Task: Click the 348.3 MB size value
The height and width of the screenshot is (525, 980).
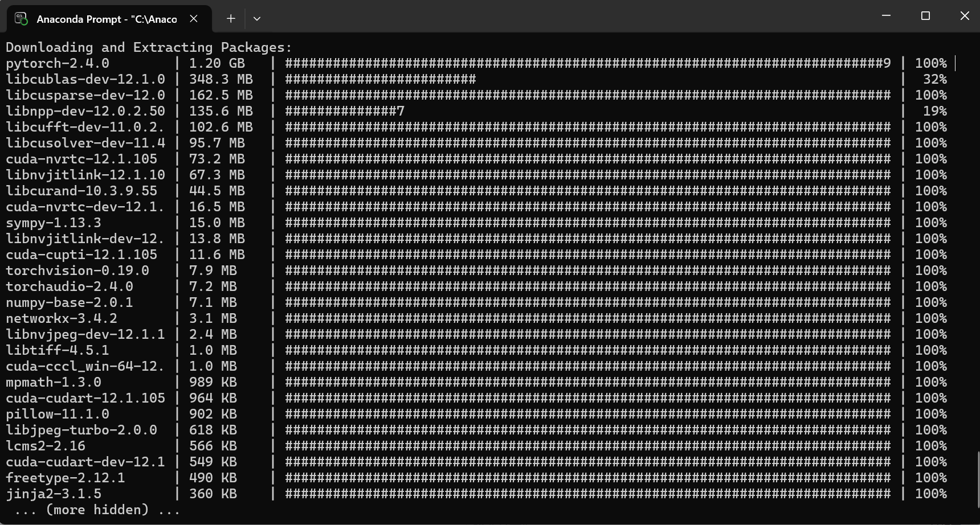Action: [221, 79]
